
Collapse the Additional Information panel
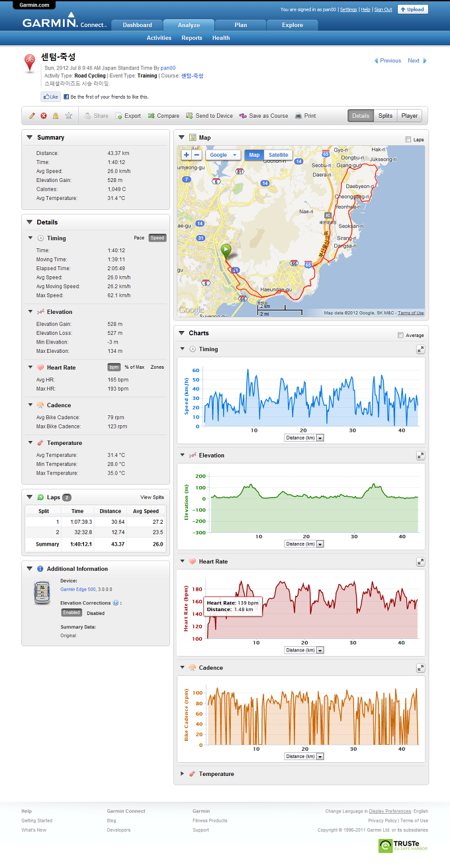coord(30,568)
